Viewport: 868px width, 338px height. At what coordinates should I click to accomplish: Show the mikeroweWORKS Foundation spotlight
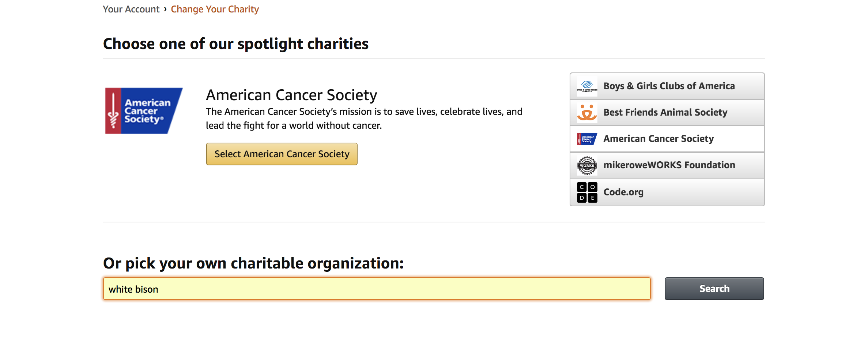click(x=669, y=165)
